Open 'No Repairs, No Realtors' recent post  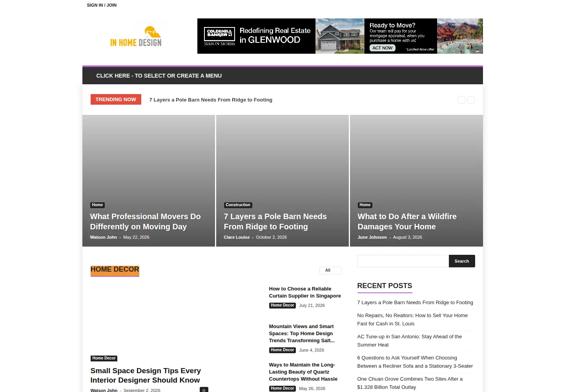tap(412, 319)
